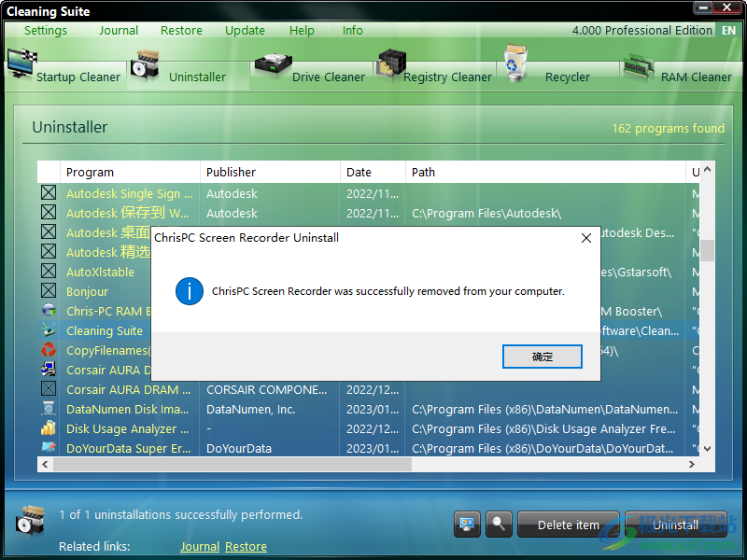This screenshot has height=560, width=747.
Task: Sort list by Path column header
Action: point(545,173)
